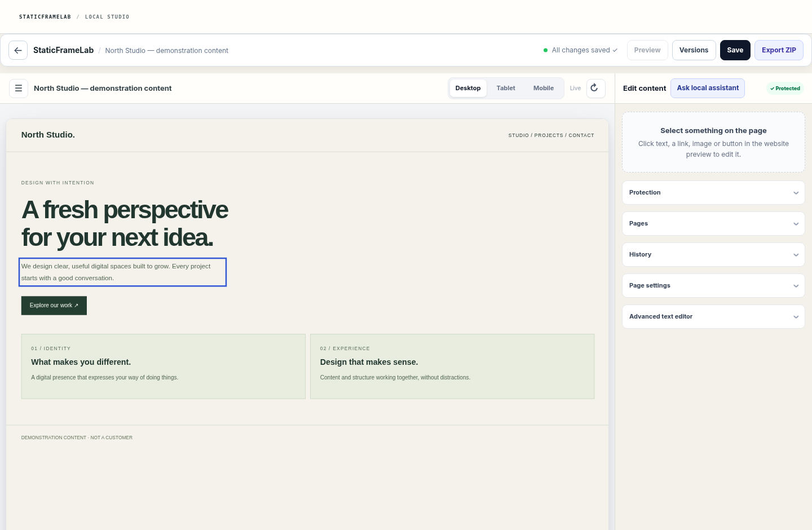Select 'DESIGN WITH INTENTION' label
Screen dimensions: 812x530
tap(58, 183)
